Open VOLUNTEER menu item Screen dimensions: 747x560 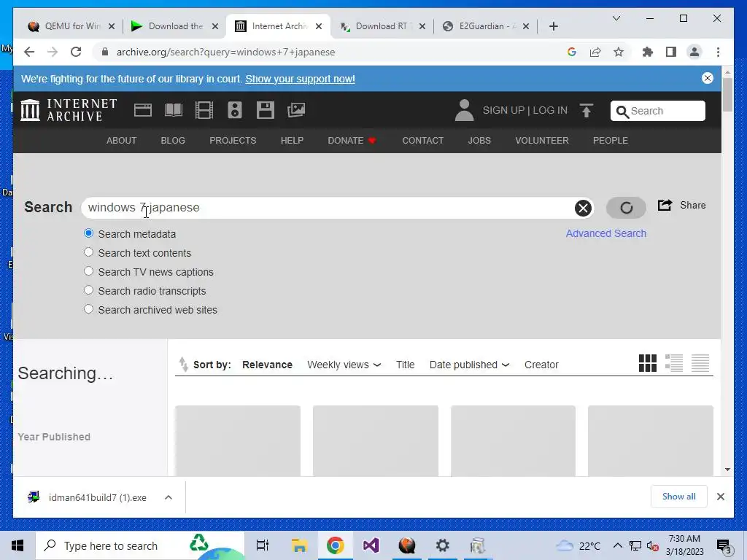[x=542, y=141]
